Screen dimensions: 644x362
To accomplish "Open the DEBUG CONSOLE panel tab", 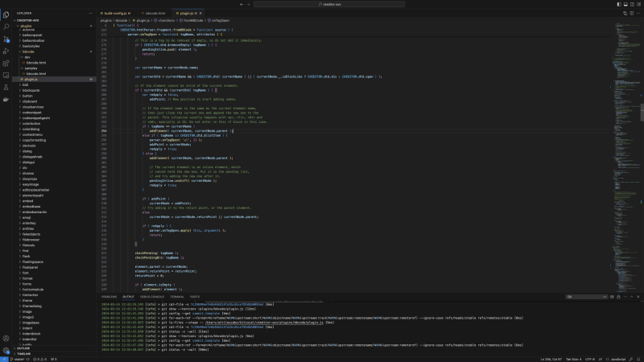I will pos(152,297).
